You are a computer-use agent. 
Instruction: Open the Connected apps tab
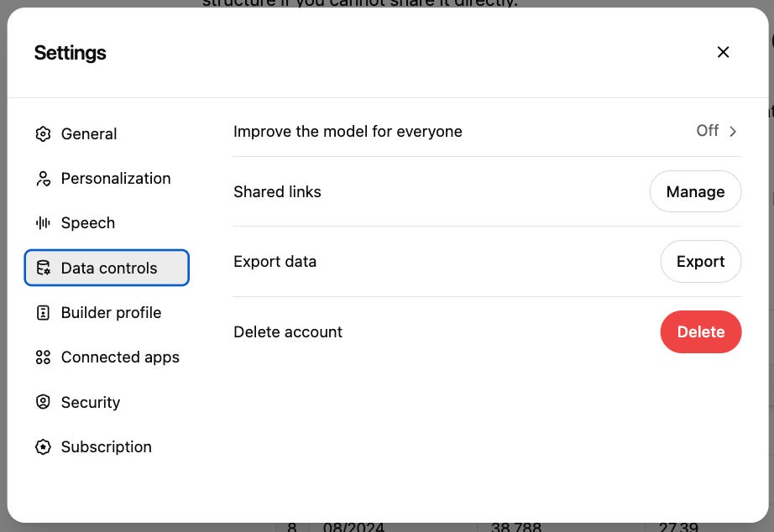coord(107,357)
